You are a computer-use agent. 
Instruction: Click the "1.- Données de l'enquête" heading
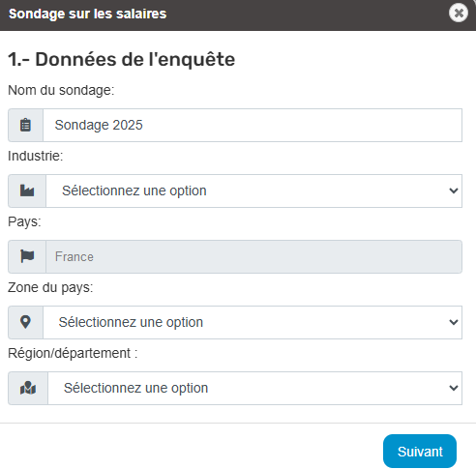(122, 60)
